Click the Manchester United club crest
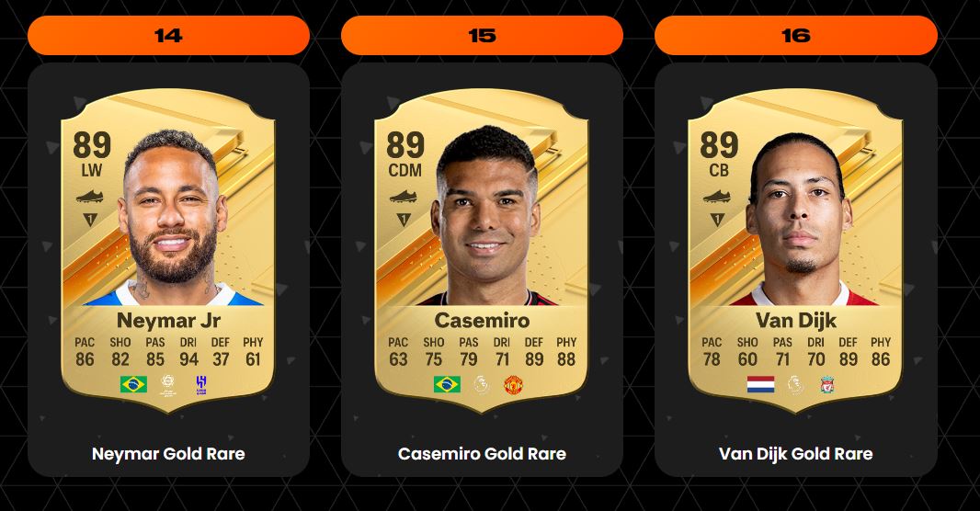This screenshot has width=980, height=511. tap(513, 384)
